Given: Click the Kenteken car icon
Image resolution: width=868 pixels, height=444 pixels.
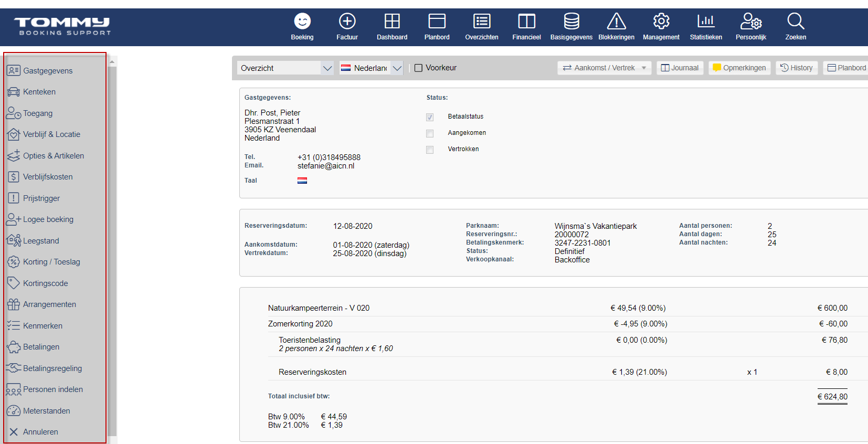Looking at the screenshot, I should click(x=14, y=92).
